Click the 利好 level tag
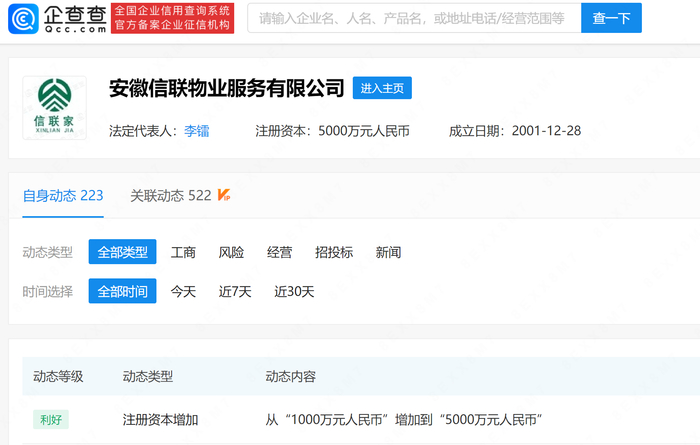700x445 pixels. [x=51, y=420]
